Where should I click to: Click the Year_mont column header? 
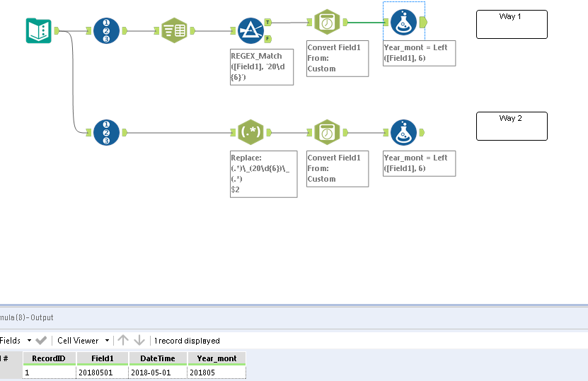click(x=217, y=358)
